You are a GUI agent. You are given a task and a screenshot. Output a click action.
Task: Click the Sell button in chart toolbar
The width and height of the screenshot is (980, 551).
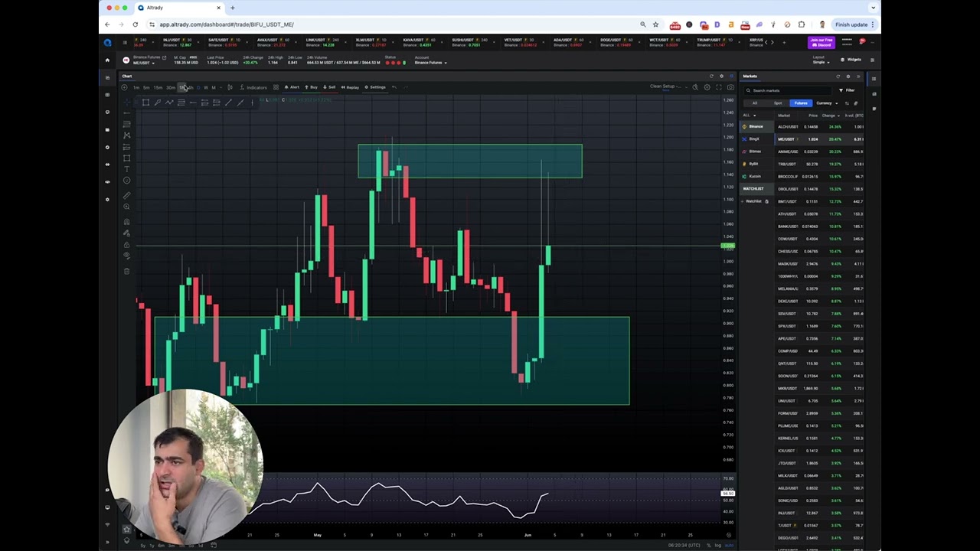click(x=329, y=87)
